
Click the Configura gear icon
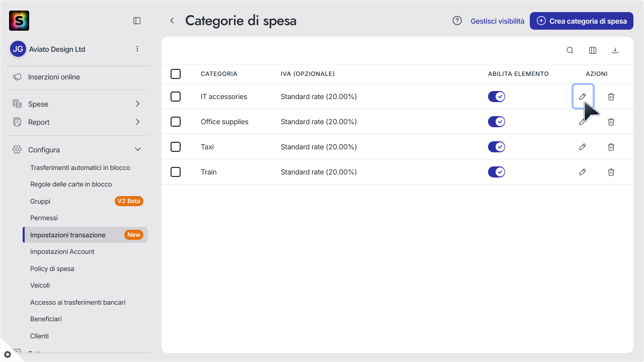(x=17, y=150)
